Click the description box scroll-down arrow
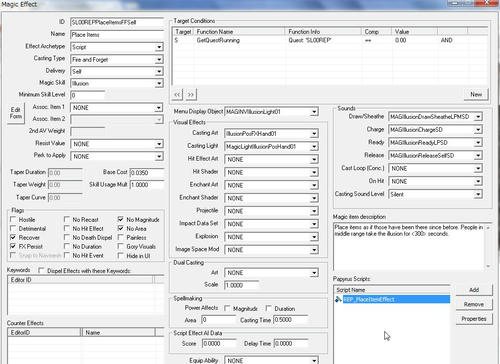This screenshot has height=364, width=500. (488, 266)
